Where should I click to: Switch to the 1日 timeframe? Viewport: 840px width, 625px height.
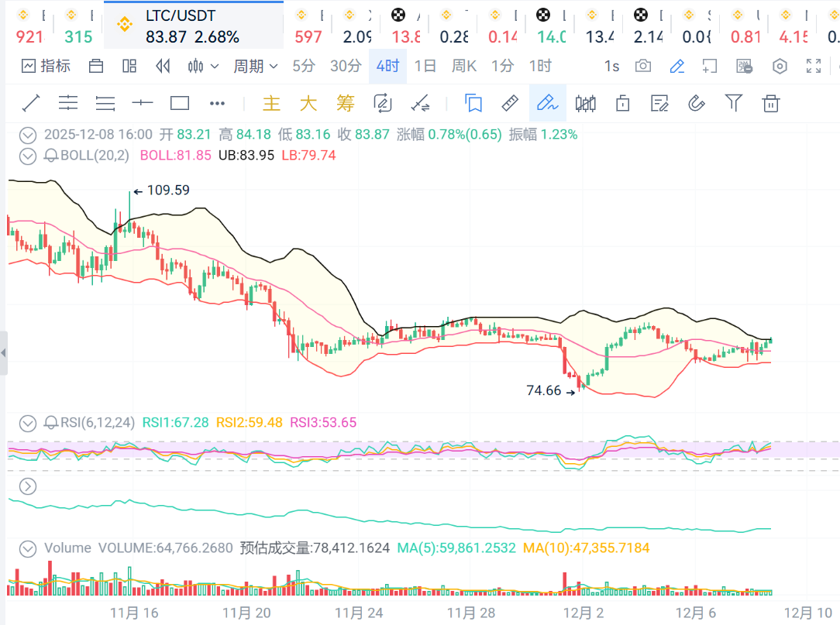(x=425, y=67)
